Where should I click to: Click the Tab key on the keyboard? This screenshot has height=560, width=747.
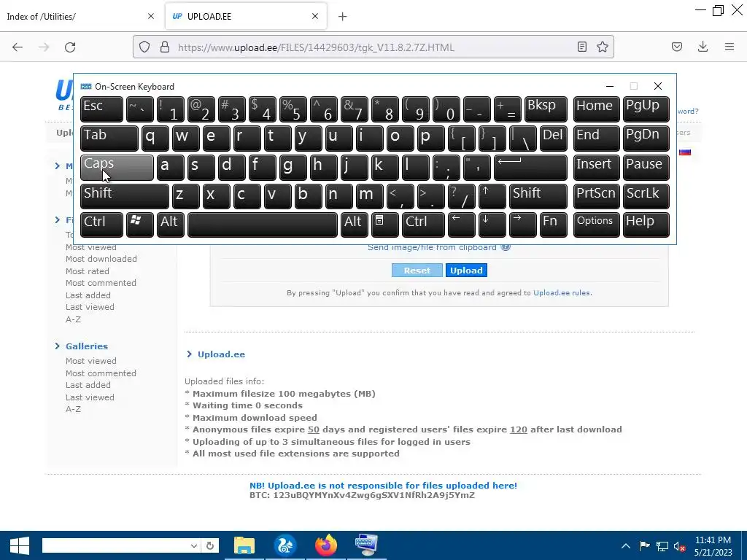(x=109, y=139)
